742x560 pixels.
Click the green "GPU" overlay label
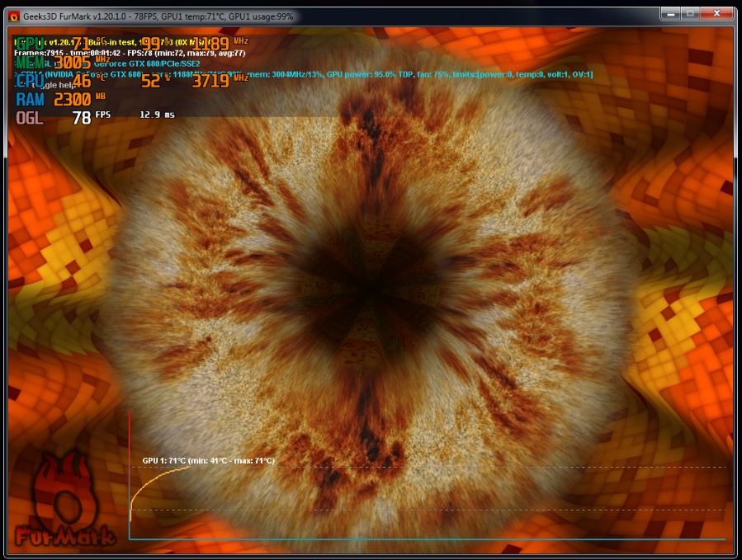pyautogui.click(x=30, y=44)
